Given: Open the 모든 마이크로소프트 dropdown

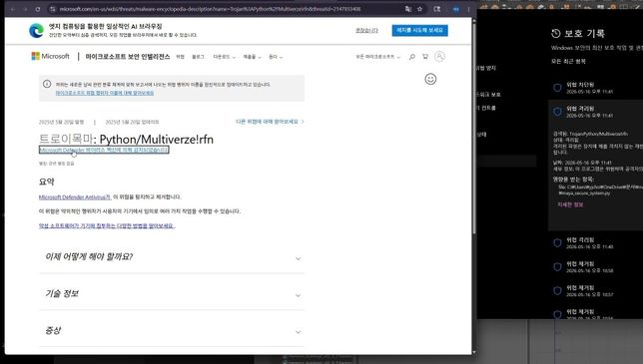Looking at the screenshot, I should tap(377, 57).
